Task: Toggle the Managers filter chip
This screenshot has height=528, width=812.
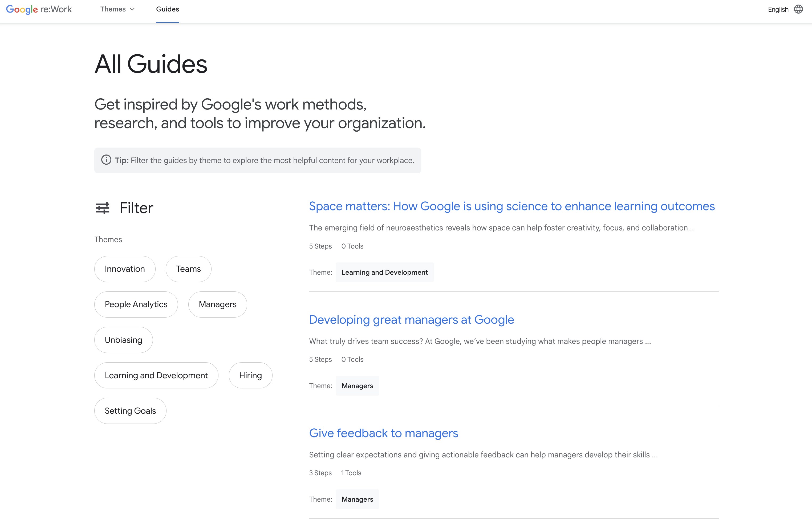Action: [x=218, y=304]
